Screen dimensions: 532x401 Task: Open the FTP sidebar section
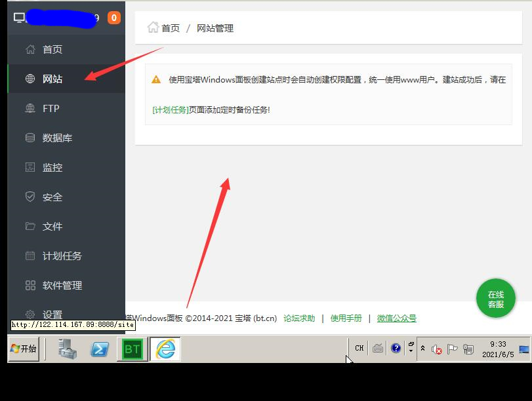point(66,109)
